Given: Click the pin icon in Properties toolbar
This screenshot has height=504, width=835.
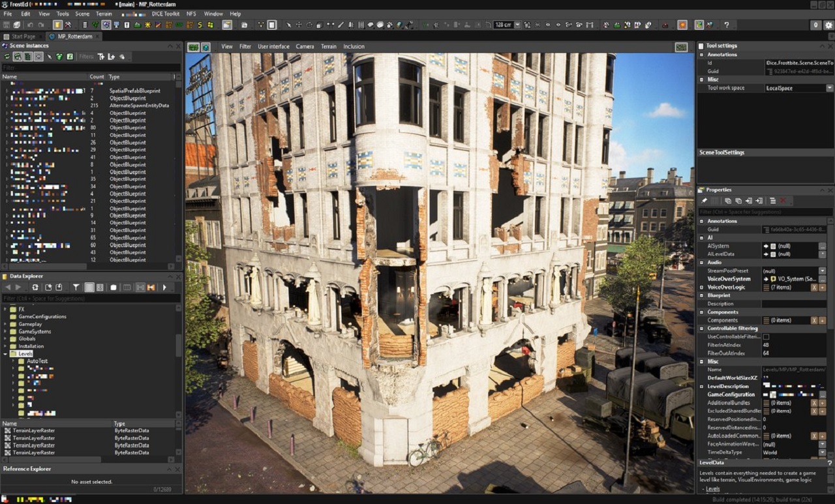Looking at the screenshot, I should point(704,201).
